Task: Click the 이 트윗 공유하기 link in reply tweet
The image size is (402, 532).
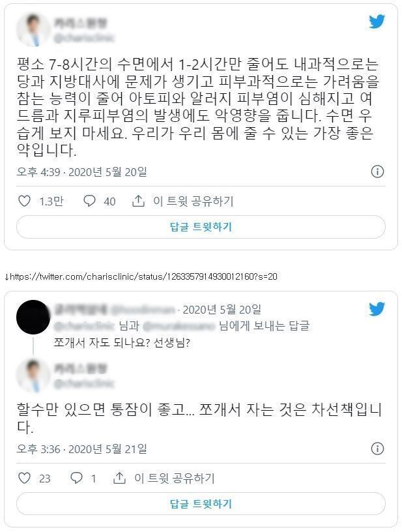Action: point(174,478)
